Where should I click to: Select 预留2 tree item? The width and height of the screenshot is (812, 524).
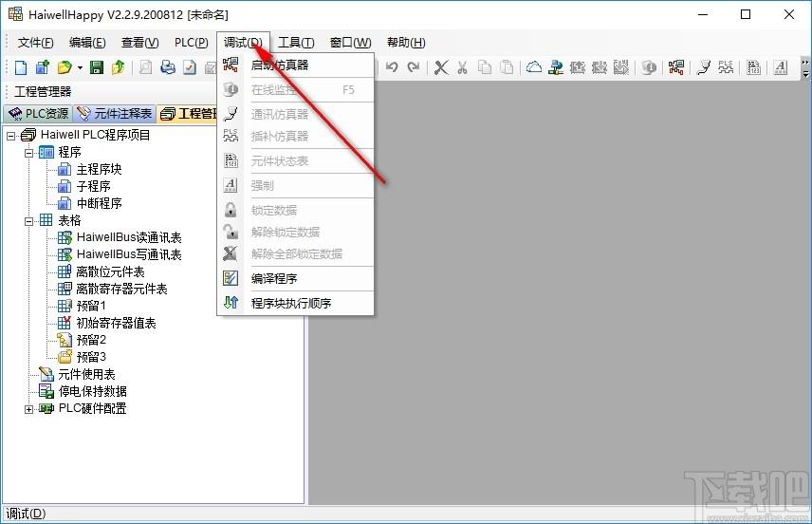click(x=91, y=341)
